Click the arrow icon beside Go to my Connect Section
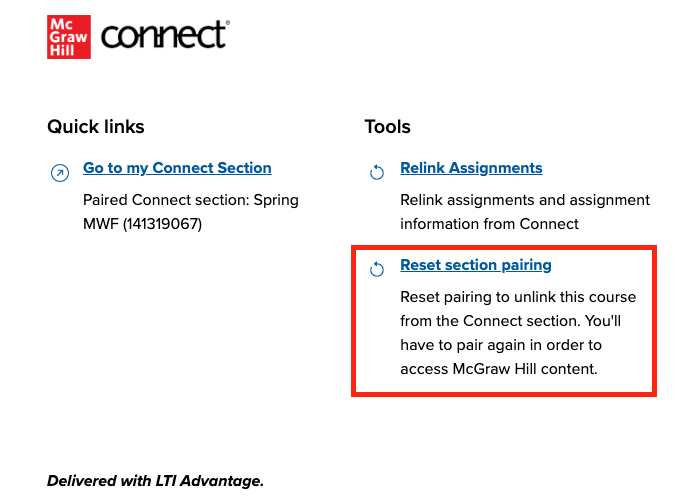This screenshot has width=682, height=504. coord(60,173)
